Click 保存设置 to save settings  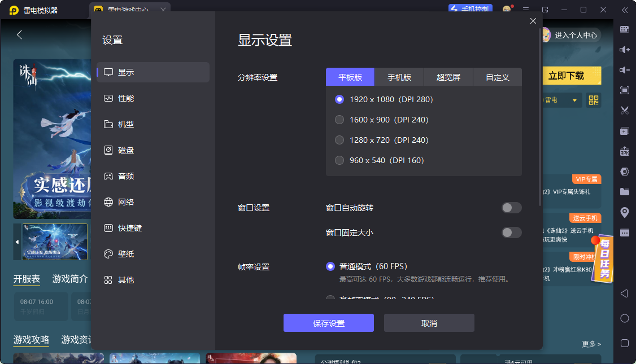[x=329, y=323]
